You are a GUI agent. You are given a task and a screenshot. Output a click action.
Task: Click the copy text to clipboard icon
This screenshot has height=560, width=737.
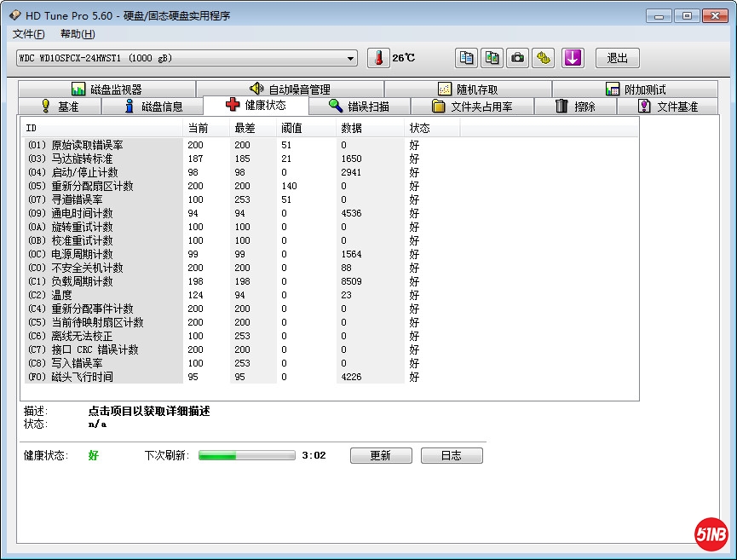point(466,58)
